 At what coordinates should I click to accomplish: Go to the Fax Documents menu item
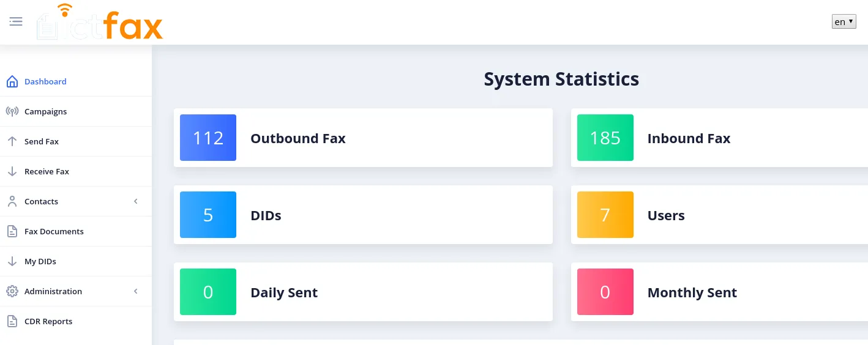(76, 231)
